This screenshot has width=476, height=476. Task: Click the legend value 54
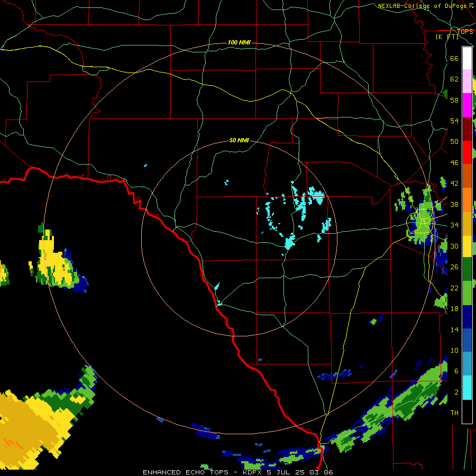tap(454, 121)
